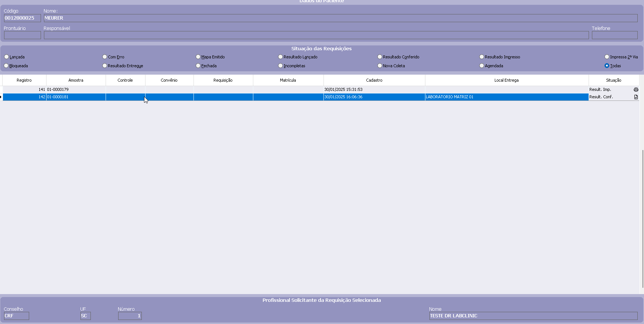Click document icon on registro 142 row
Image resolution: width=644 pixels, height=324 pixels.
pos(636,97)
